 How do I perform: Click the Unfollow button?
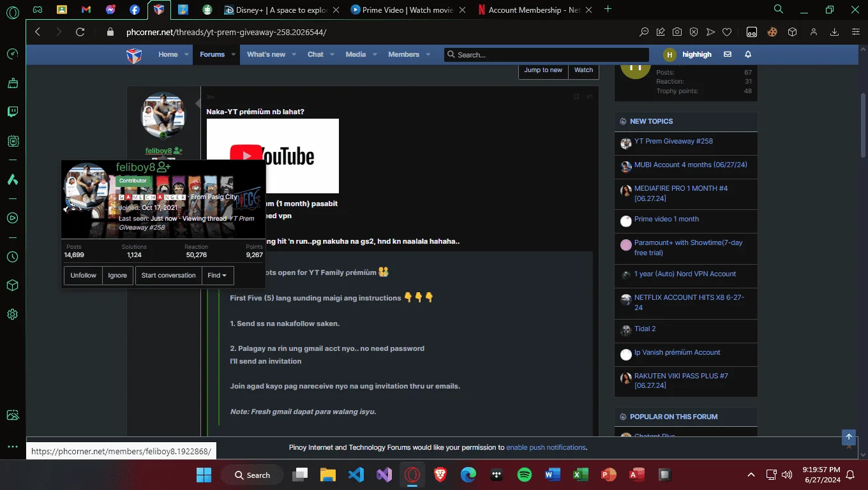83,276
